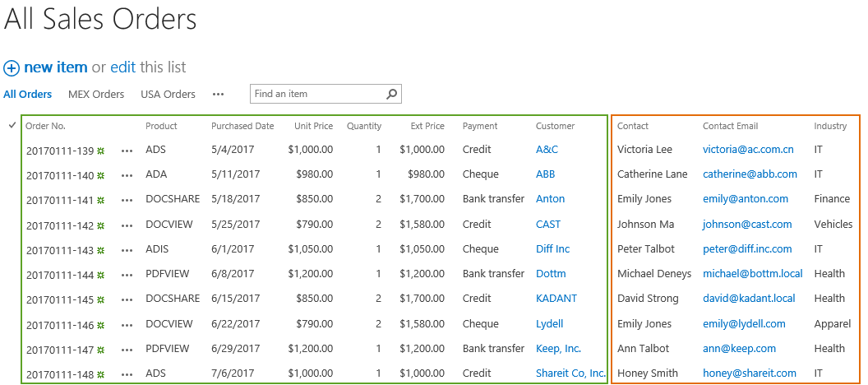Open customer Lydell link
The height and width of the screenshot is (385, 868).
pos(550,324)
